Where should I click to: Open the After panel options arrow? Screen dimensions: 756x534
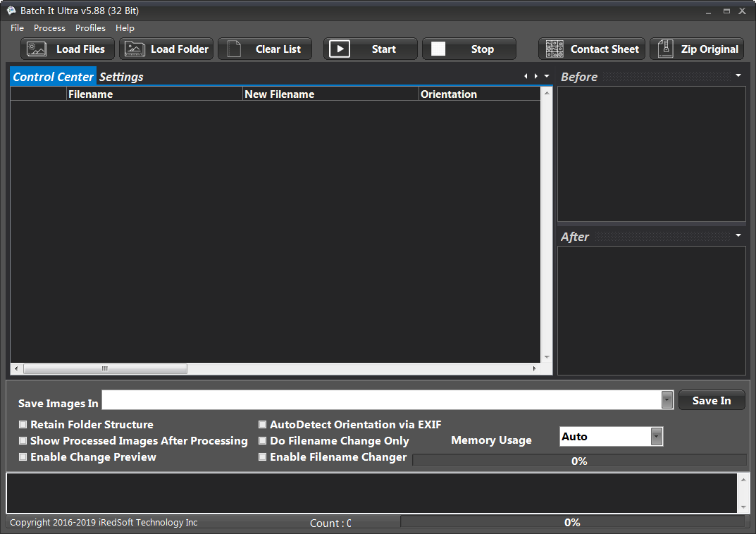pos(738,236)
